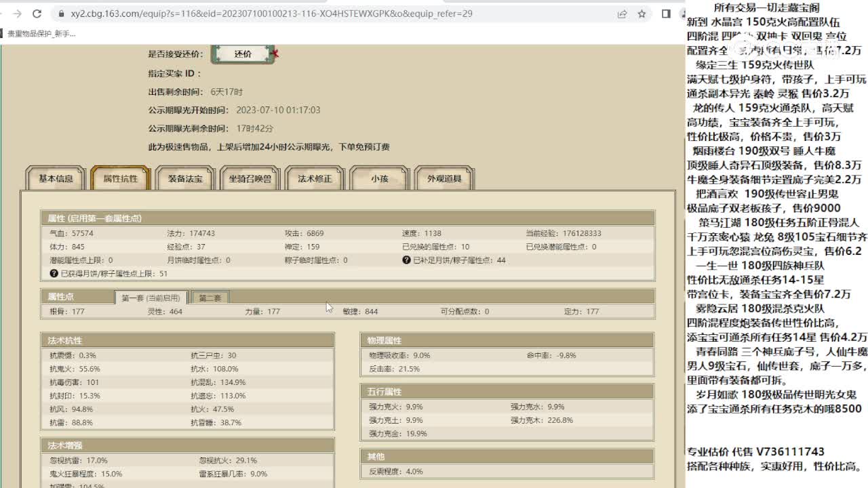This screenshot has height=488, width=868.
Task: Click help icon beside 已获得月饼/粽子属性点上限
Action: 54,274
